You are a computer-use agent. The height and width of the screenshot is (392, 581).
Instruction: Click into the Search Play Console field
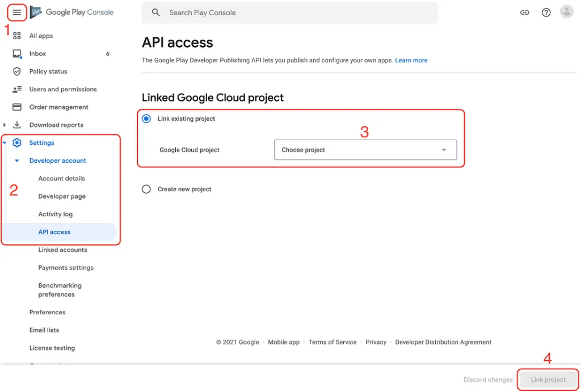pyautogui.click(x=289, y=12)
